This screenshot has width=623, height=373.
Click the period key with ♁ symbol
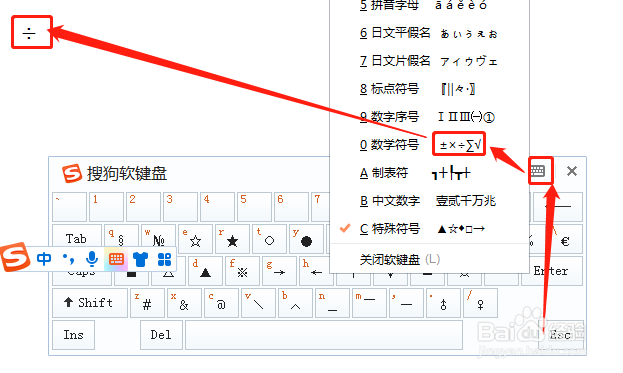pyautogui.click(x=443, y=303)
